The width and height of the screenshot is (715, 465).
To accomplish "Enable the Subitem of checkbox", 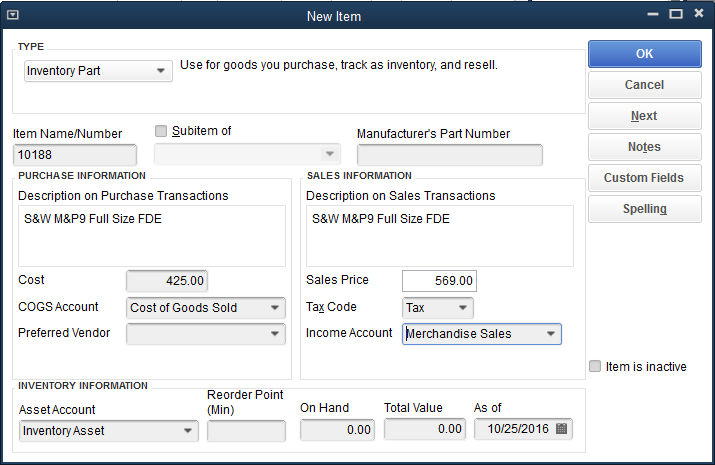I will point(161,131).
